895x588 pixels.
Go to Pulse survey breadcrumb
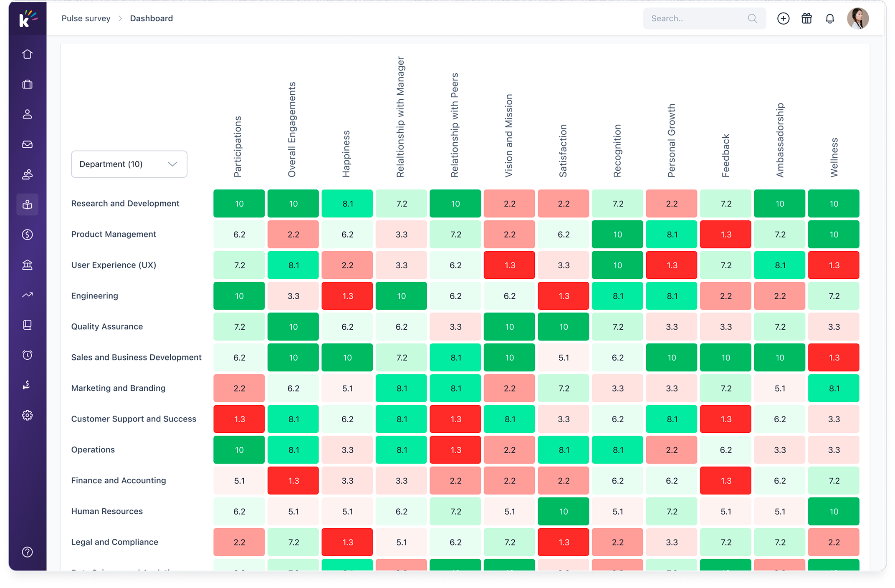(86, 18)
